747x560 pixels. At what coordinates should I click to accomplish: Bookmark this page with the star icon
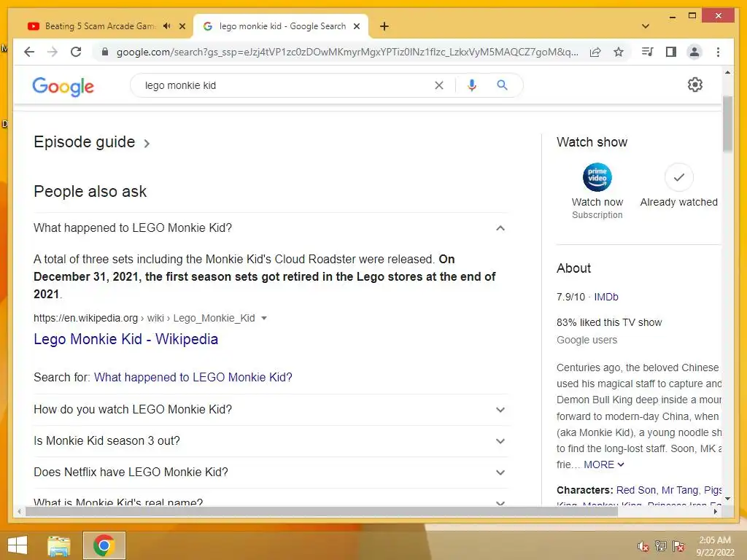619,52
